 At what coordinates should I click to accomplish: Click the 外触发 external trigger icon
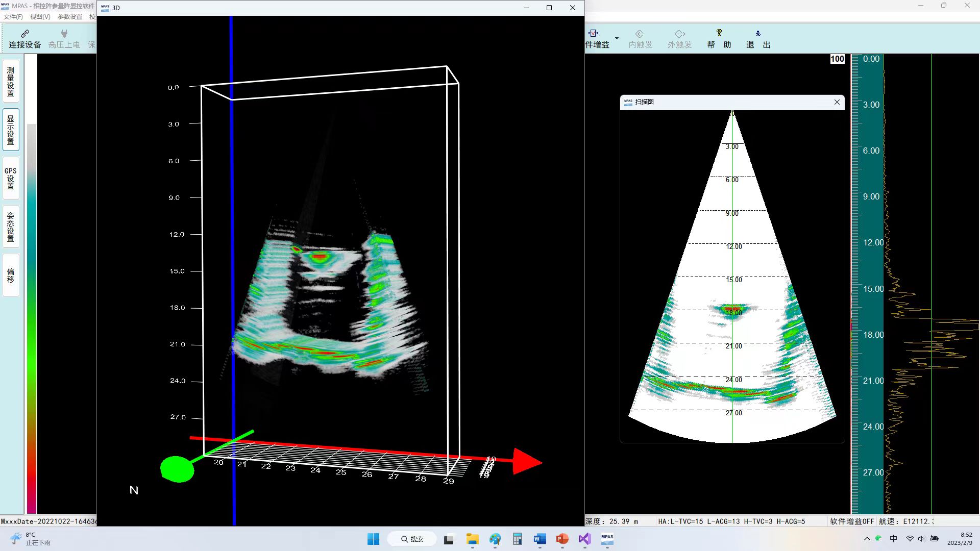(679, 34)
